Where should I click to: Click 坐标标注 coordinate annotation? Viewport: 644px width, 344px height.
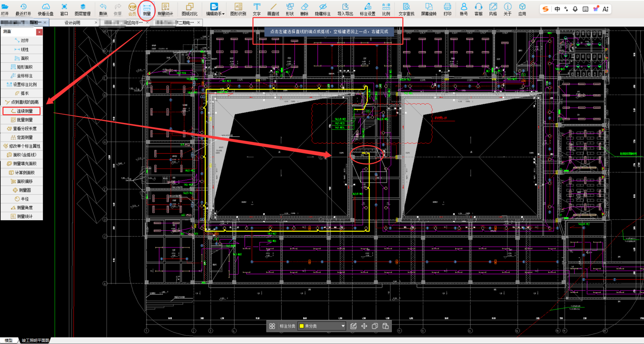[21, 76]
